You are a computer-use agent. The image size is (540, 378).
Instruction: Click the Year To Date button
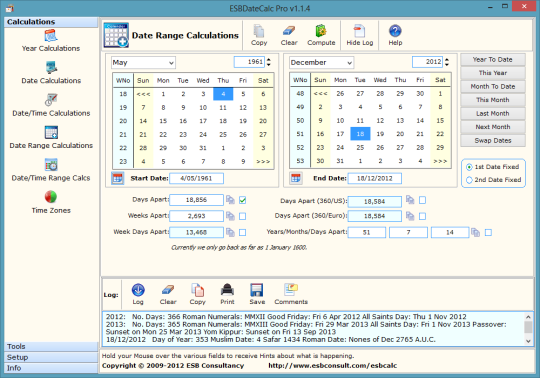(493, 60)
